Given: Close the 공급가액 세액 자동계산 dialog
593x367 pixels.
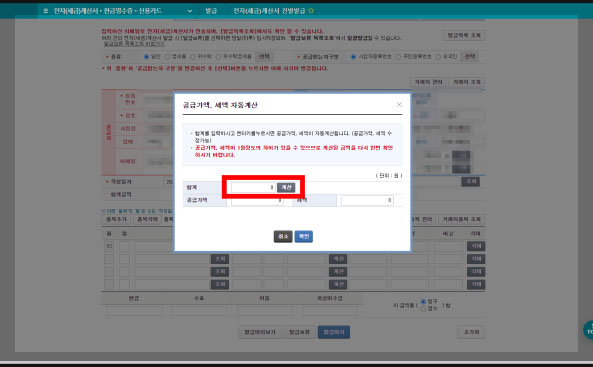Looking at the screenshot, I should click(x=399, y=104).
